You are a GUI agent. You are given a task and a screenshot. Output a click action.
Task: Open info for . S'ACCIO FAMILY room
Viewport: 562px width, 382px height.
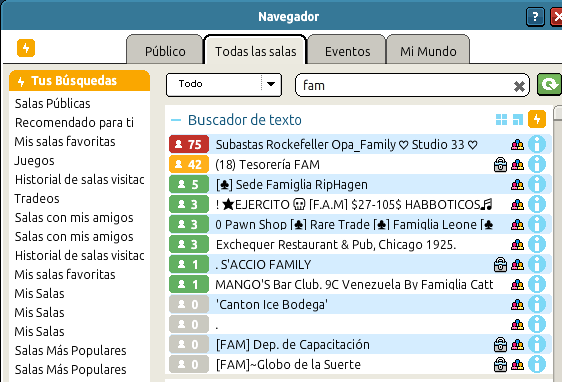[x=537, y=264]
